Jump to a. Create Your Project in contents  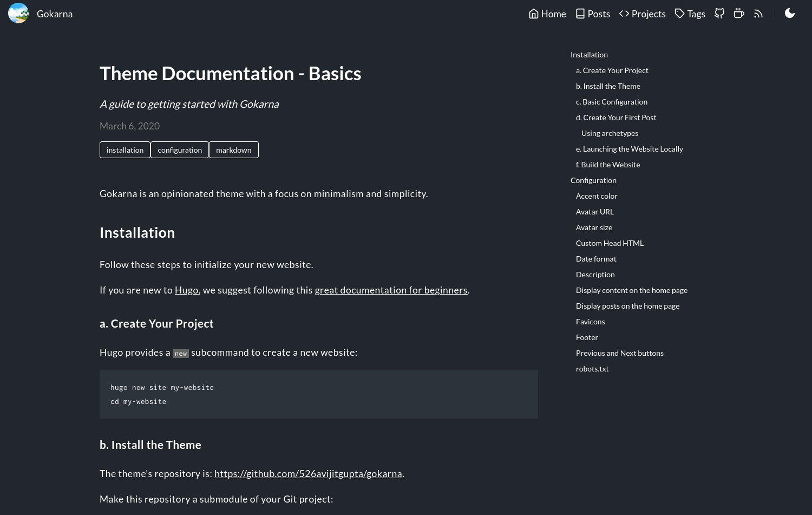(x=612, y=70)
